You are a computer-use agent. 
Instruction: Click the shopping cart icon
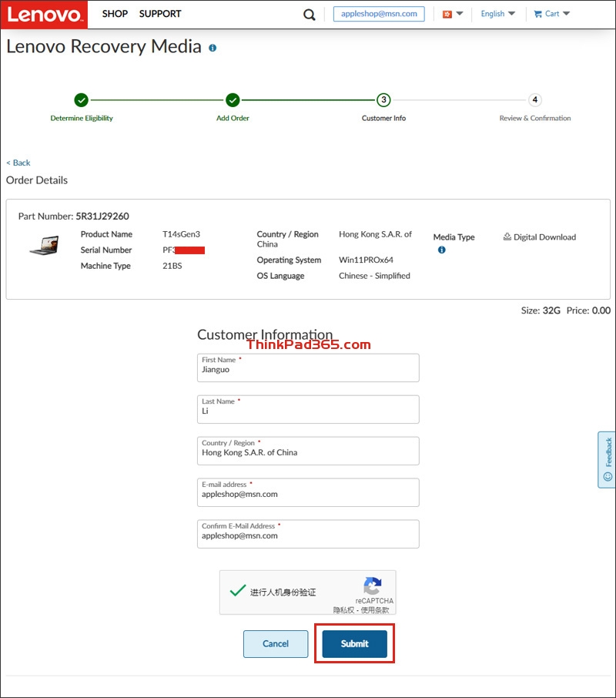(537, 14)
